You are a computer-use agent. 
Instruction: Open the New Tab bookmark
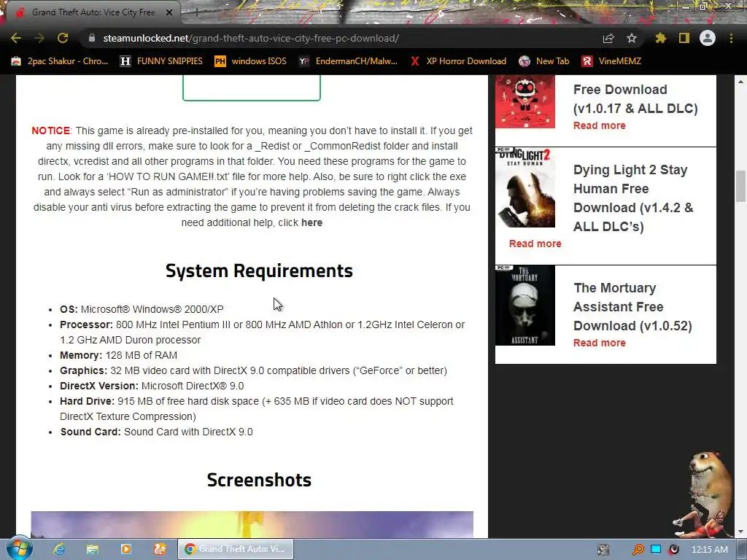(544, 61)
